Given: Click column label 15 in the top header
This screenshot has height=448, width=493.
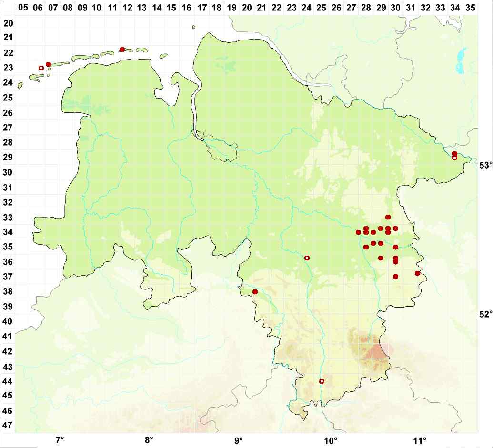Looking at the screenshot, I should 171,8.
